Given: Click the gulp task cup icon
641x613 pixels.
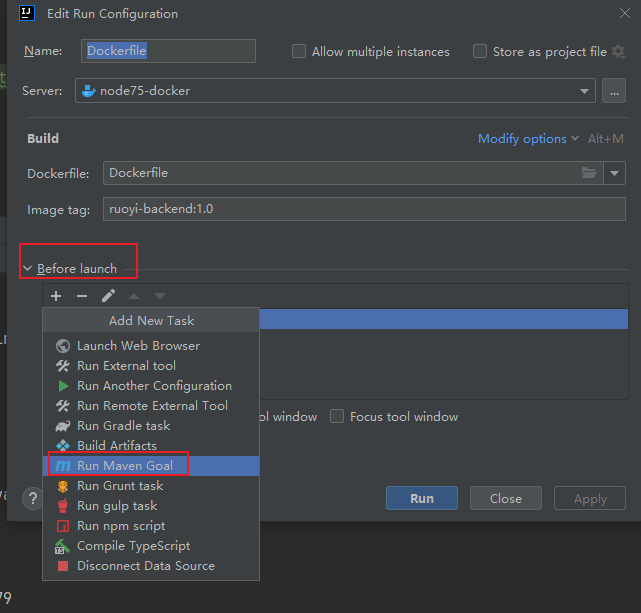Looking at the screenshot, I should click(63, 506).
